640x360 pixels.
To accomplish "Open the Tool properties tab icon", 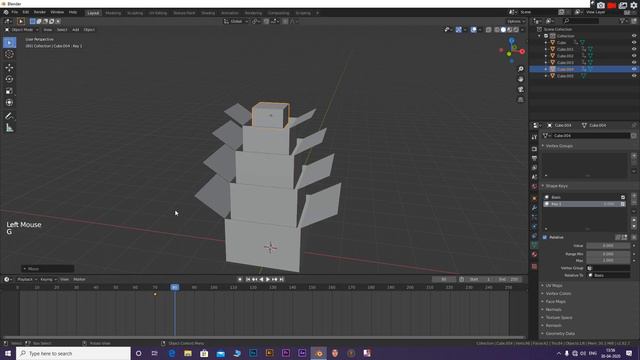I will [534, 137].
